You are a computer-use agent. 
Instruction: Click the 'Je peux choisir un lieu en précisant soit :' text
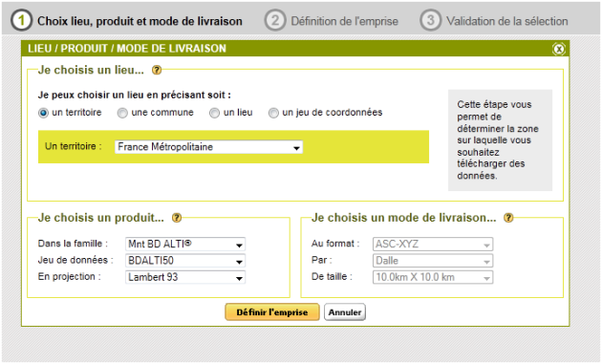pos(135,95)
